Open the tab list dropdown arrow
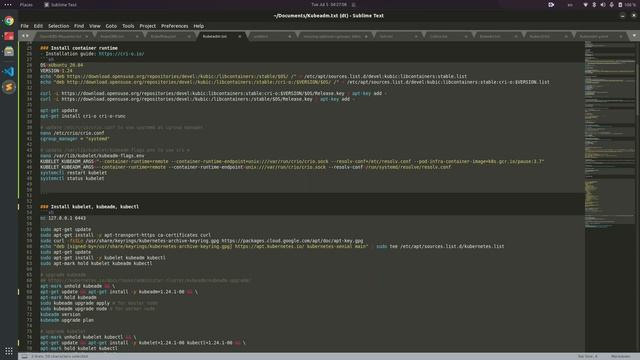 click(634, 36)
